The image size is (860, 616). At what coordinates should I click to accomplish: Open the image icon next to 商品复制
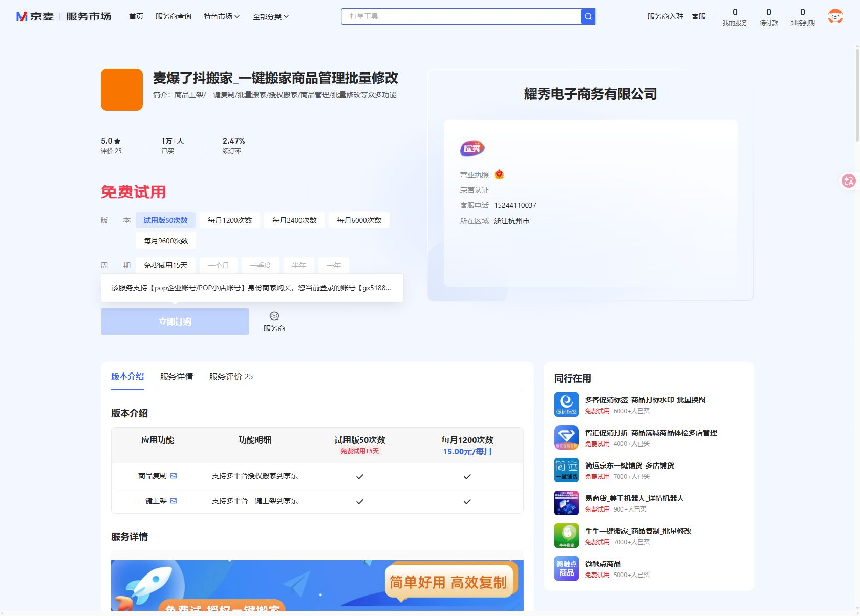click(174, 476)
